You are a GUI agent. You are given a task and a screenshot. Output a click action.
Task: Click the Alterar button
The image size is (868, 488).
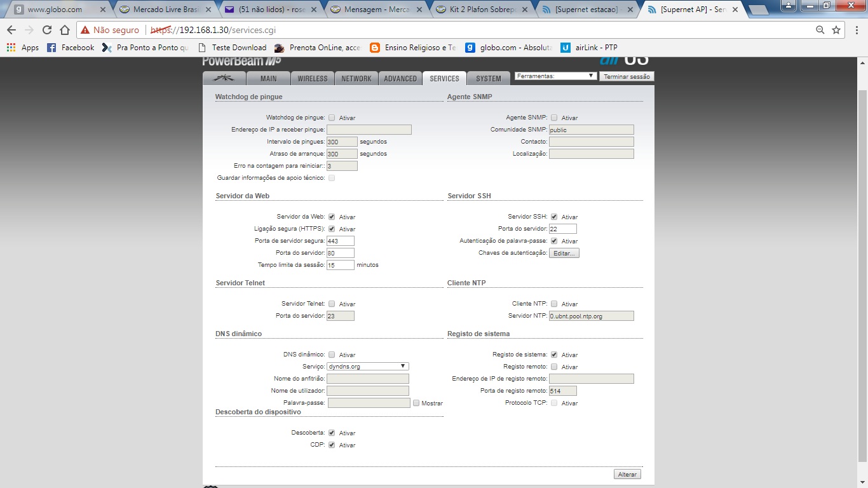coord(628,475)
